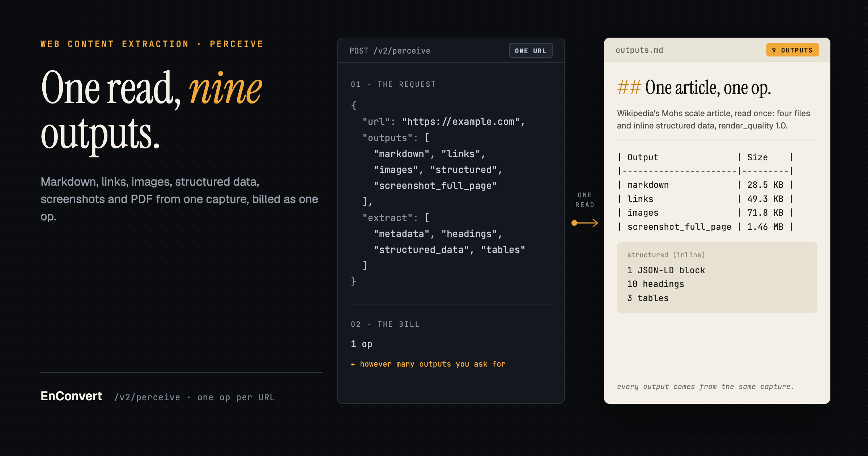
Task: Click the EnConvert brand name
Action: [x=71, y=396]
